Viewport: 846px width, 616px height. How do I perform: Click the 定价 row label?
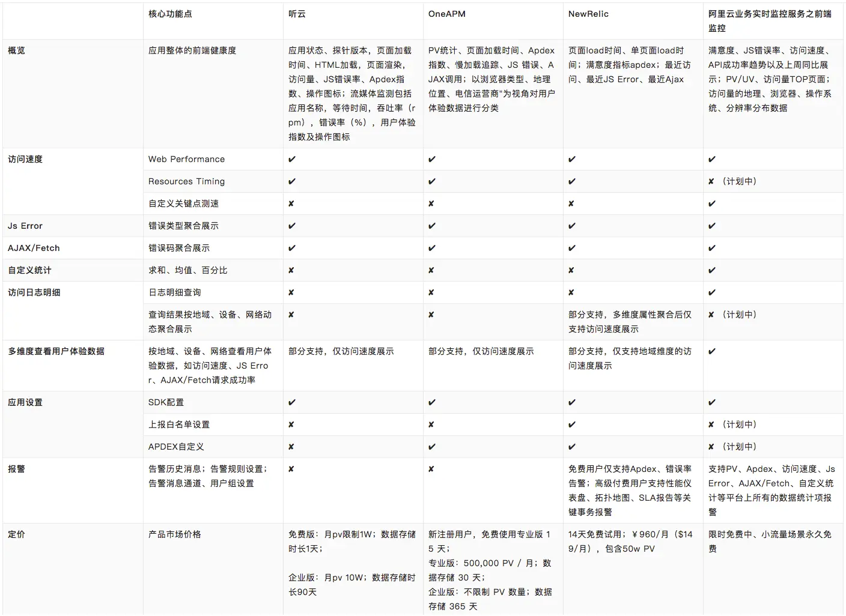point(17,534)
